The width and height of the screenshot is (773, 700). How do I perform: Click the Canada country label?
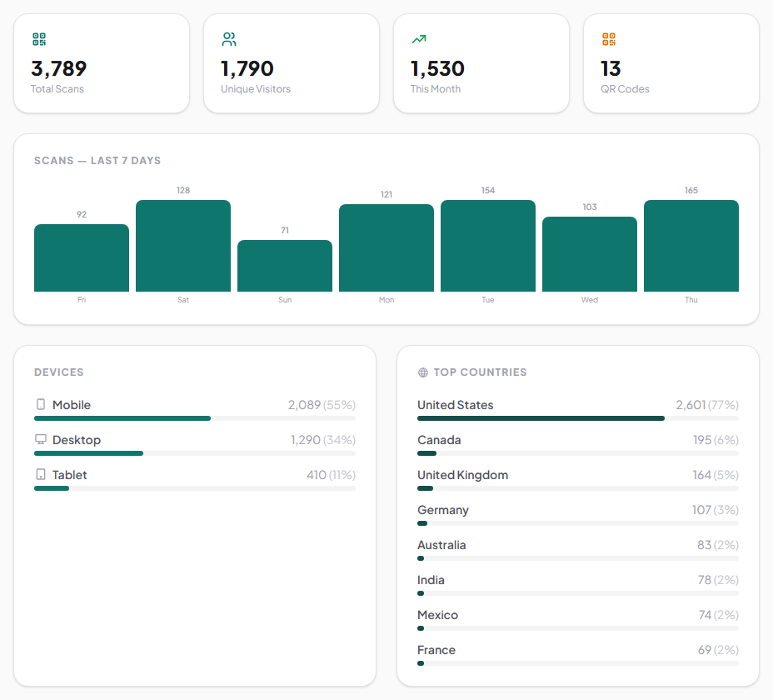pyautogui.click(x=439, y=440)
